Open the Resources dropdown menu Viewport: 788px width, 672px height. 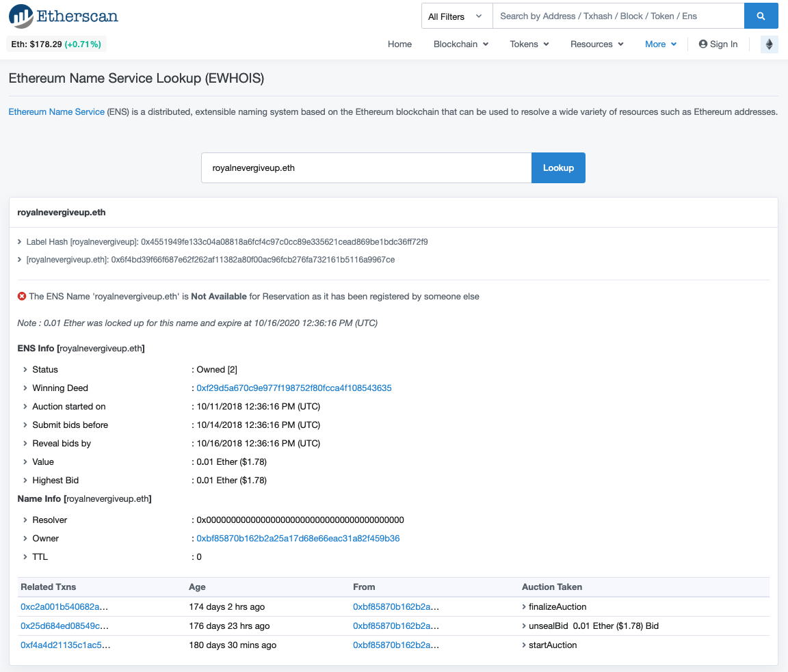[596, 44]
